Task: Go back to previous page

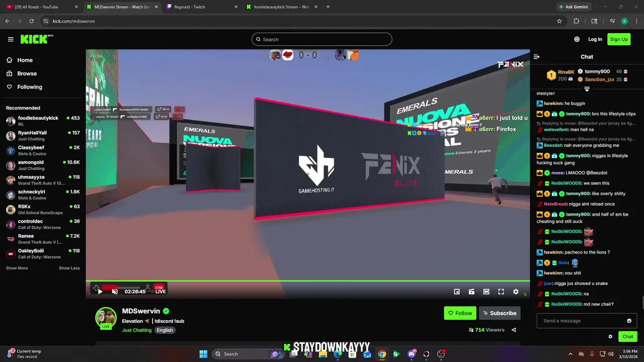Action: point(7,21)
